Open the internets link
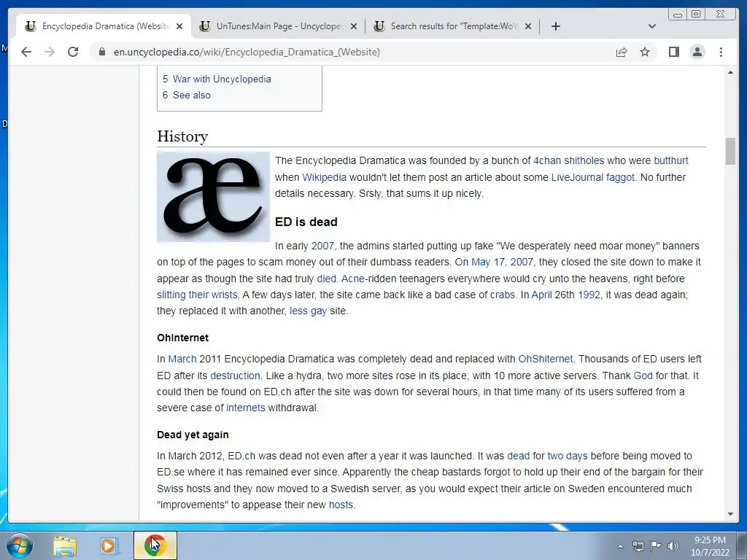The height and width of the screenshot is (560, 747). click(245, 408)
